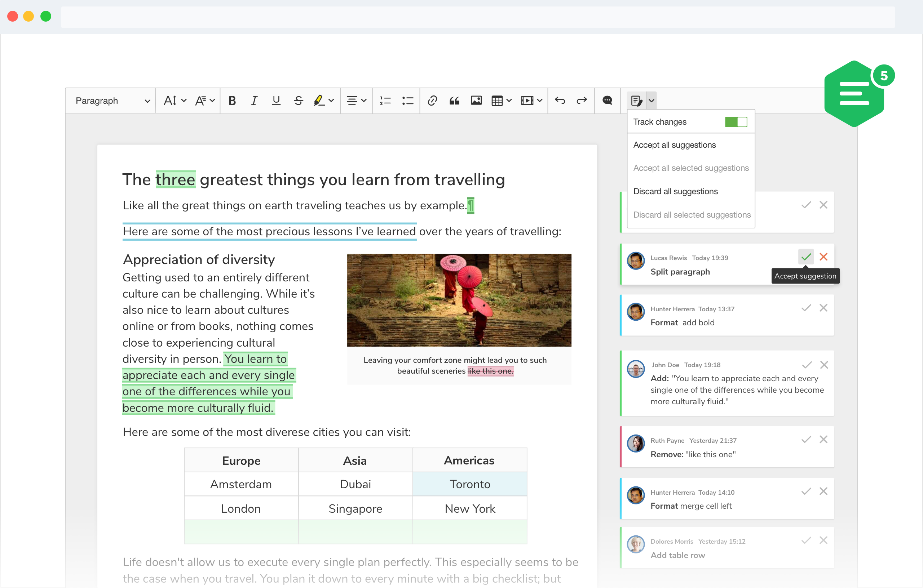The image size is (923, 588).
Task: Select Discard all suggestions menu item
Action: 675,191
